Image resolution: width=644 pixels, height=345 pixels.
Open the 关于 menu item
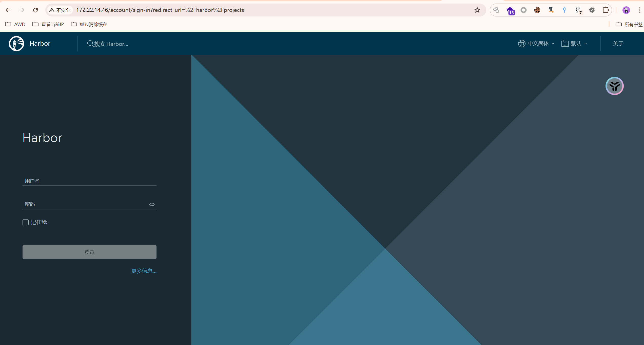(x=618, y=44)
